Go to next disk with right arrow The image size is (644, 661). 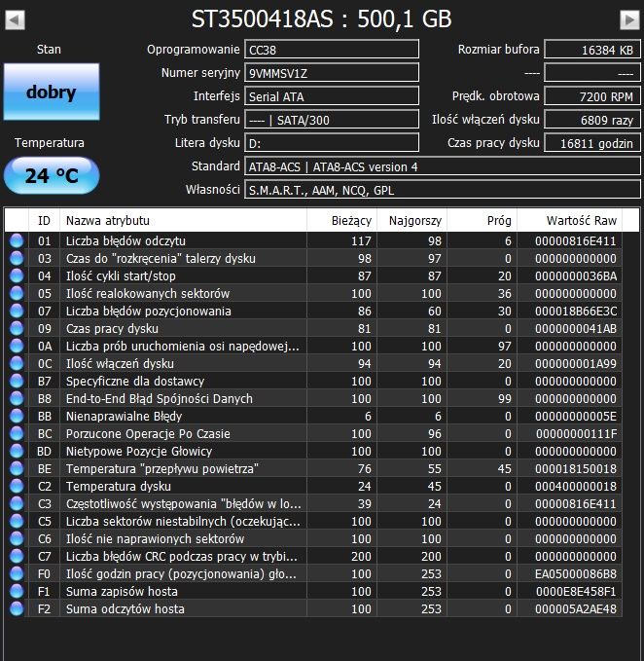(629, 19)
